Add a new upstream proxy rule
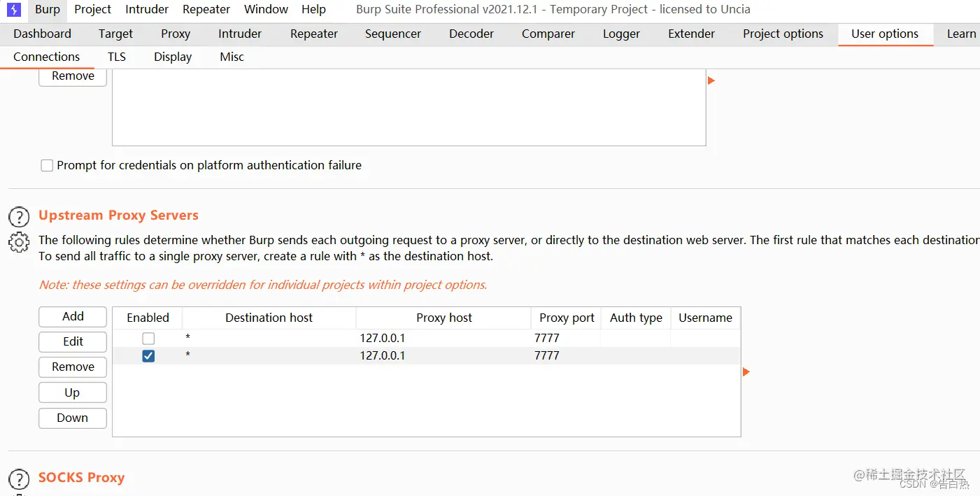 pos(73,317)
